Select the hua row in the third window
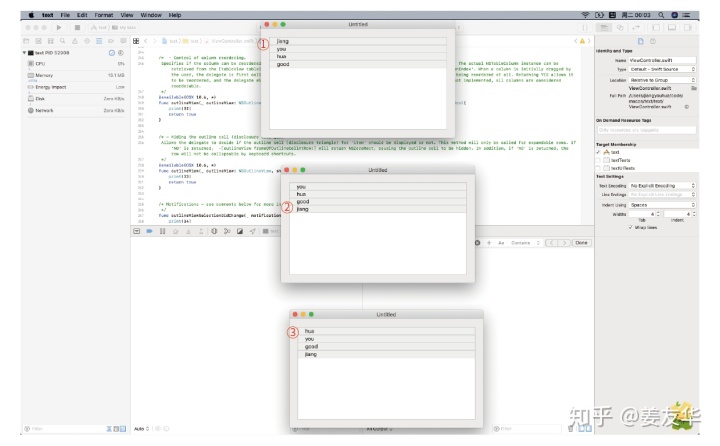This screenshot has width=720, height=446. tap(386, 331)
